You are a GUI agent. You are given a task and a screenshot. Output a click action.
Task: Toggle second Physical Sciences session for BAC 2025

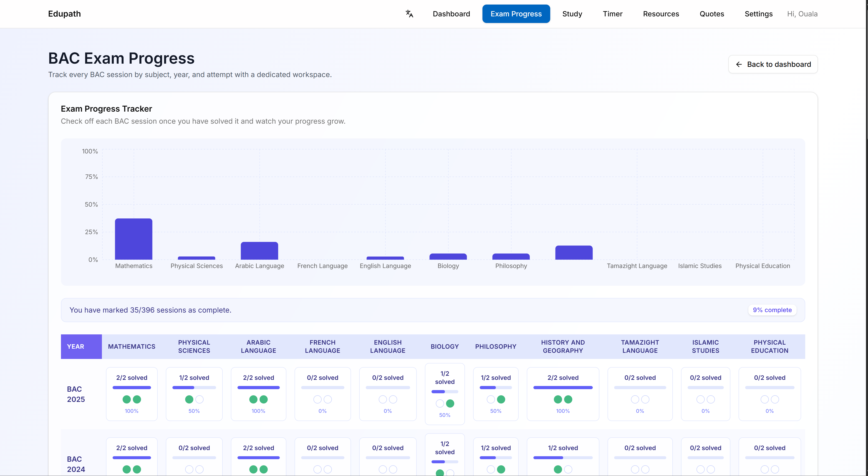click(199, 400)
